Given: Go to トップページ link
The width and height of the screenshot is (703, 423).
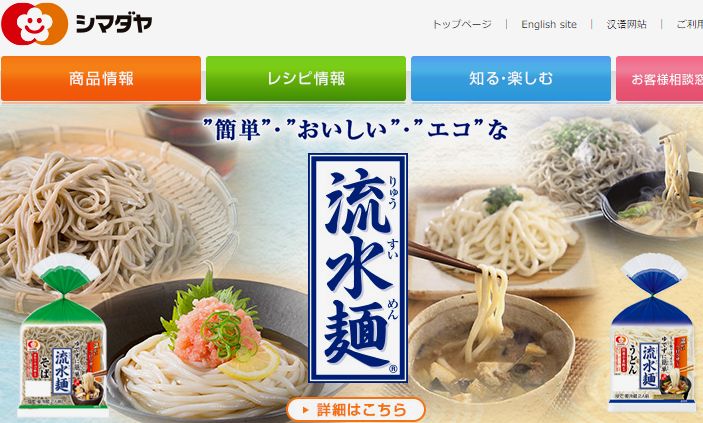Looking at the screenshot, I should click(x=461, y=24).
